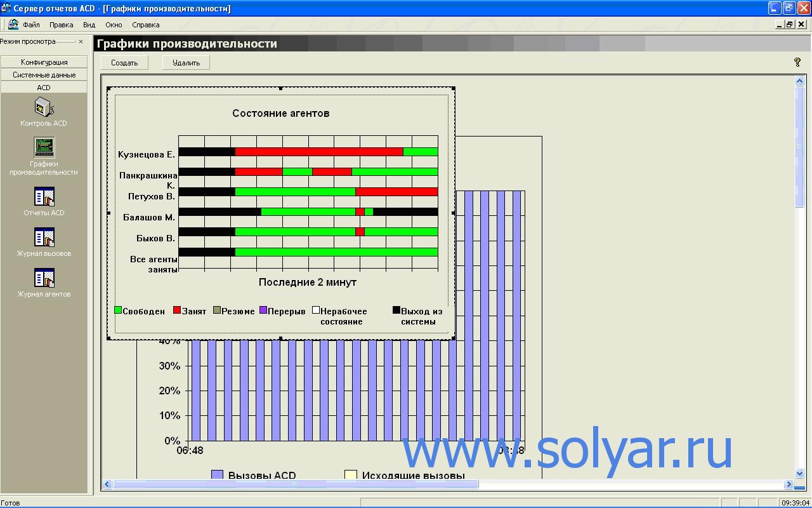The height and width of the screenshot is (508, 812).
Task: Click the Панкрашкина К. agent label
Action: click(x=148, y=180)
